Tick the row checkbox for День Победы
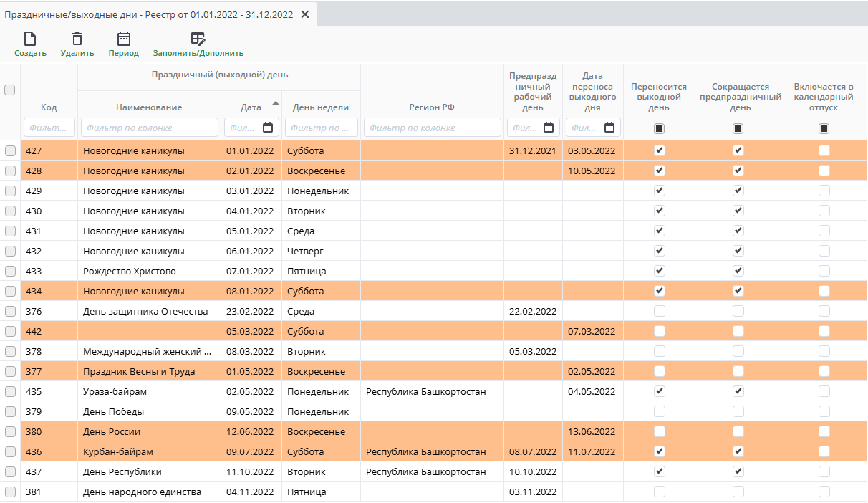Screen dimensions: 868x503 tap(10, 412)
